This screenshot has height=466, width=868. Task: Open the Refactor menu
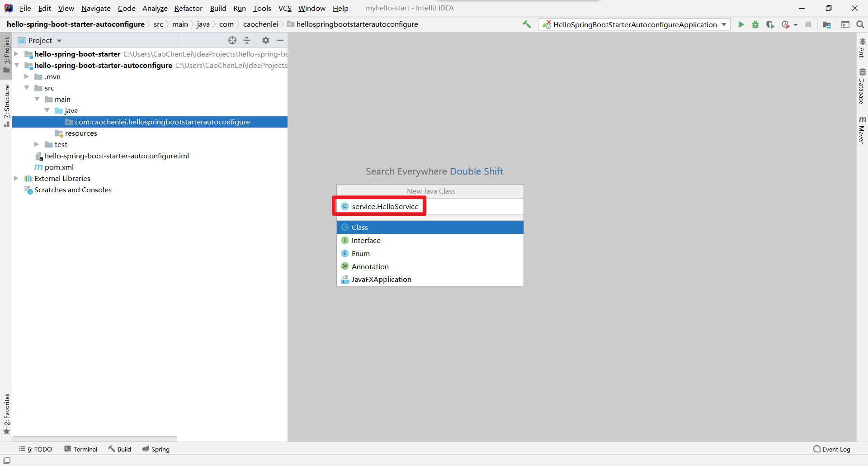coord(189,8)
